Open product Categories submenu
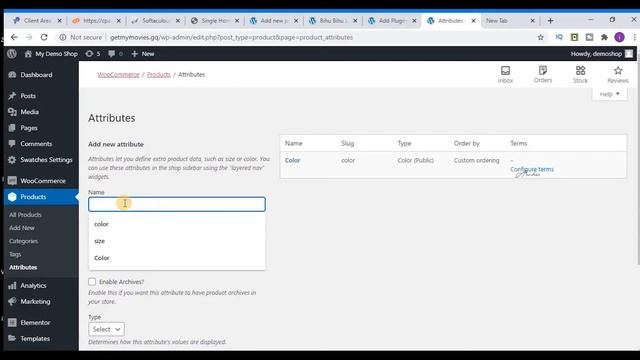The width and height of the screenshot is (640, 360). point(23,241)
